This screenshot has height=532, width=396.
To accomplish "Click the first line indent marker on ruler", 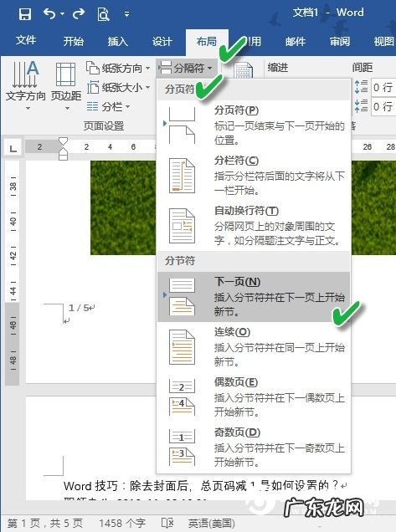I will click(63, 141).
